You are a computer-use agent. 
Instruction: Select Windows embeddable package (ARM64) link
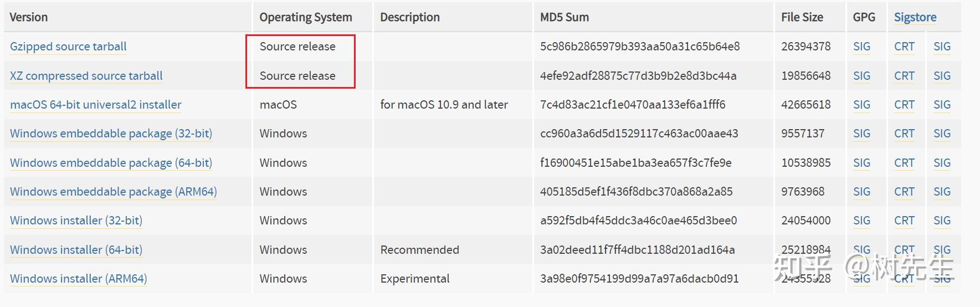pos(113,192)
